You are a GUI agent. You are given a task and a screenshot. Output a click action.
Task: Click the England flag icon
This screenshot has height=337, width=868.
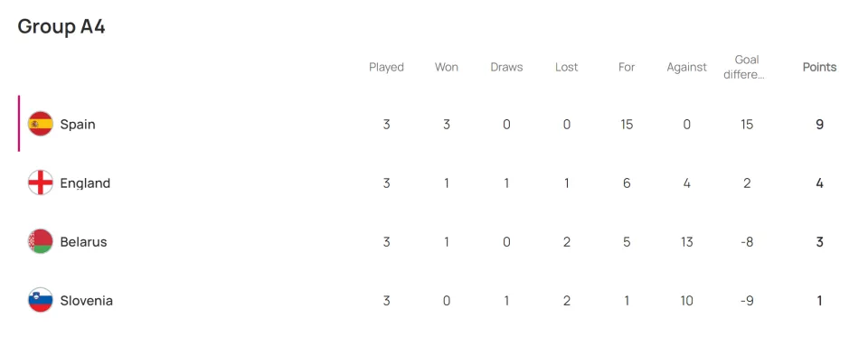tap(41, 183)
